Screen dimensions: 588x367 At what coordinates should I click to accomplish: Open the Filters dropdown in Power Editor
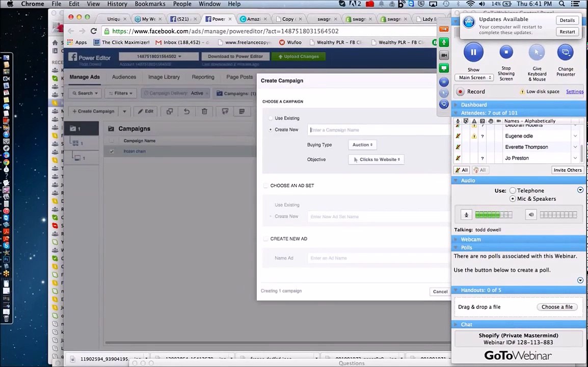click(121, 93)
